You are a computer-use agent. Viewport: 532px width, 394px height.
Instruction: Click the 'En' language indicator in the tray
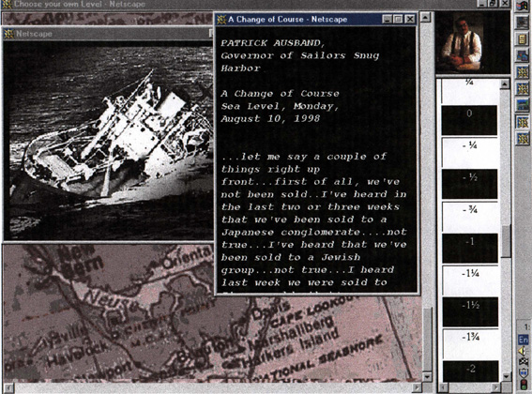pyautogui.click(x=524, y=340)
